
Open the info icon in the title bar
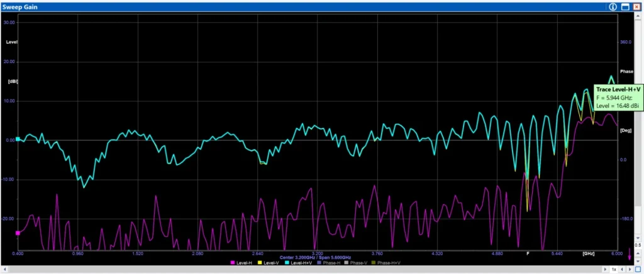click(x=613, y=7)
